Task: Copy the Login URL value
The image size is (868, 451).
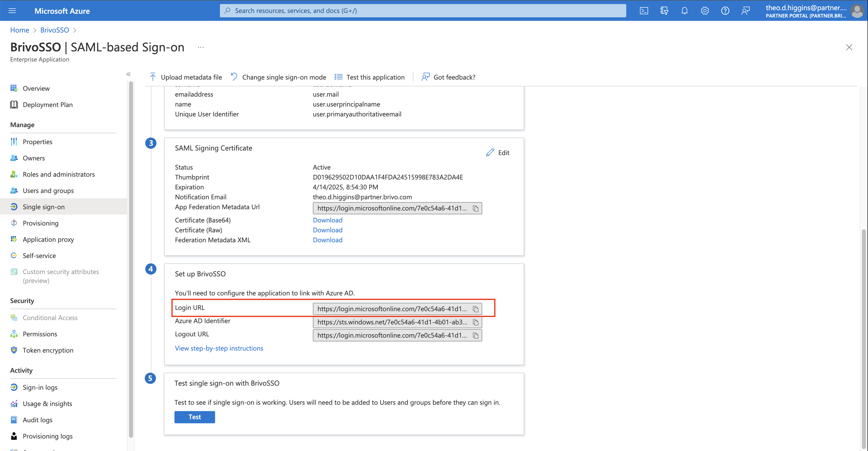Action: tap(475, 309)
